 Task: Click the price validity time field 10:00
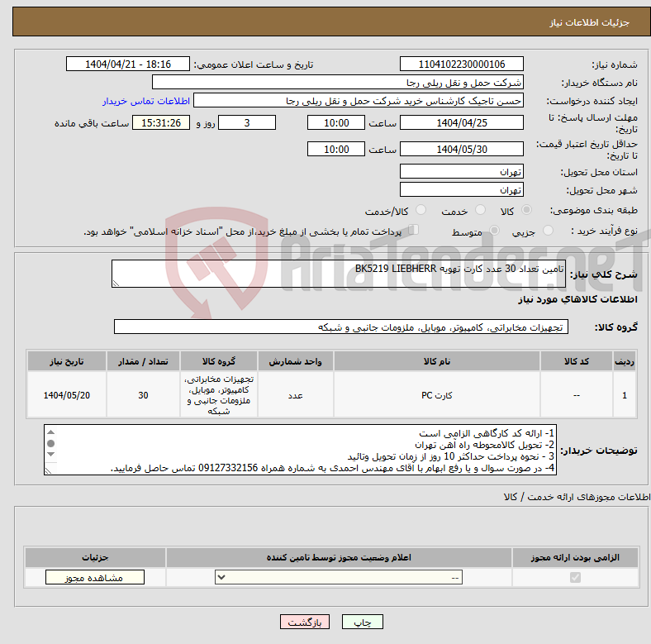coord(336,149)
